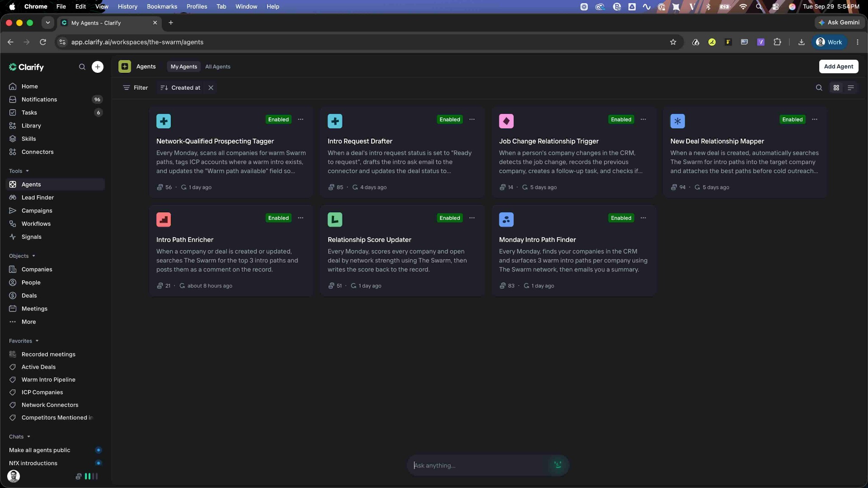Switch to list view layout
868x488 pixels.
tap(851, 88)
